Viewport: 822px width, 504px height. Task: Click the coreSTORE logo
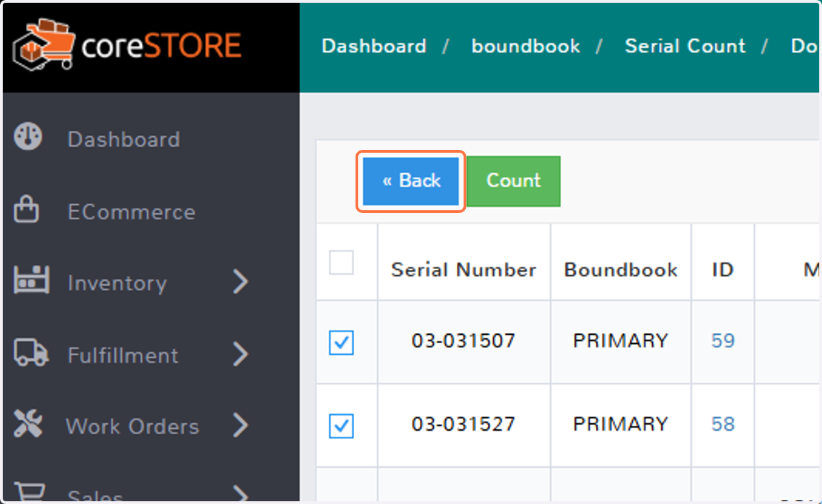127,46
